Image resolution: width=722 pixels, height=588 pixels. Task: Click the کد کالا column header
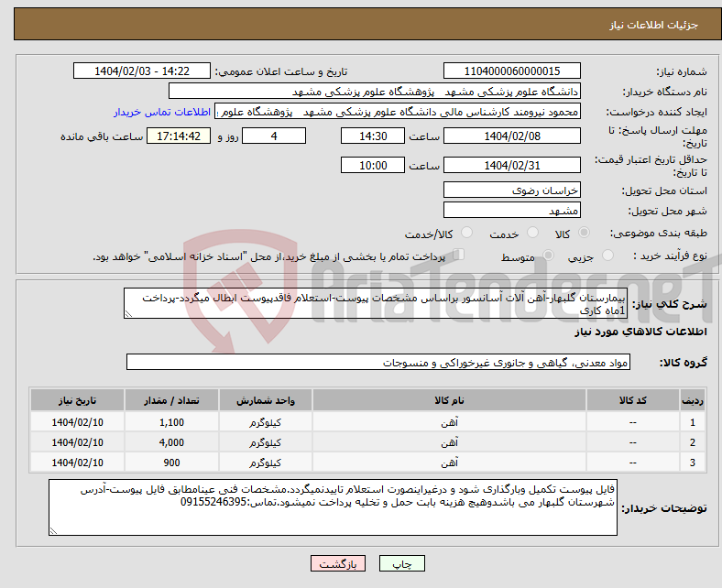tap(633, 400)
